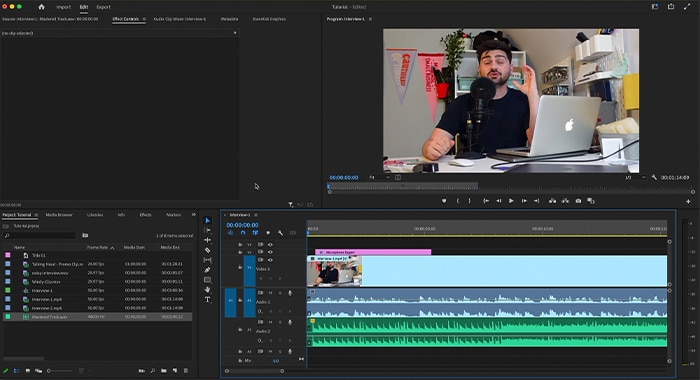Toggle lock on Video 1 track
Screen dimensions: 700x380
240,267
